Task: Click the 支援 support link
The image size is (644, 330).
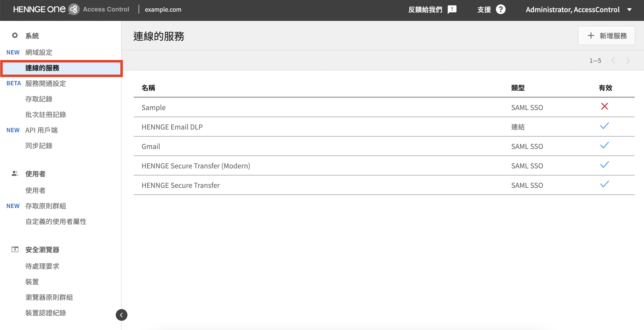Action: pos(484,9)
